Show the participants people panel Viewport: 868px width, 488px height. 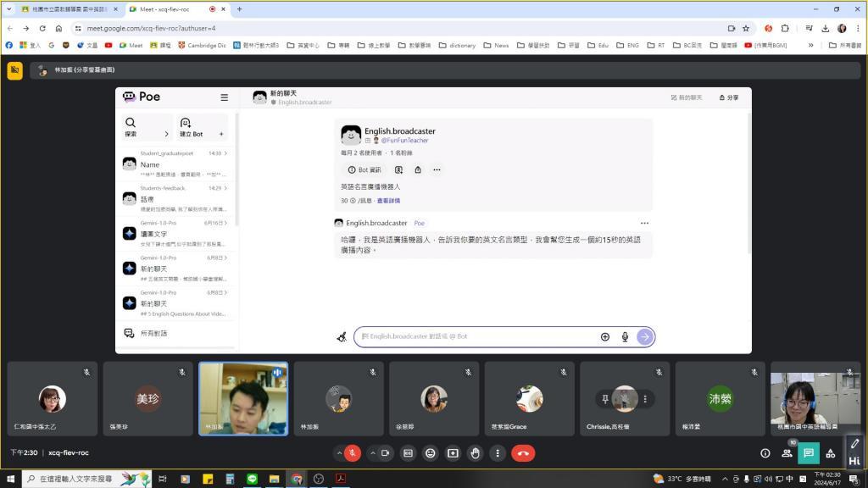point(787,453)
